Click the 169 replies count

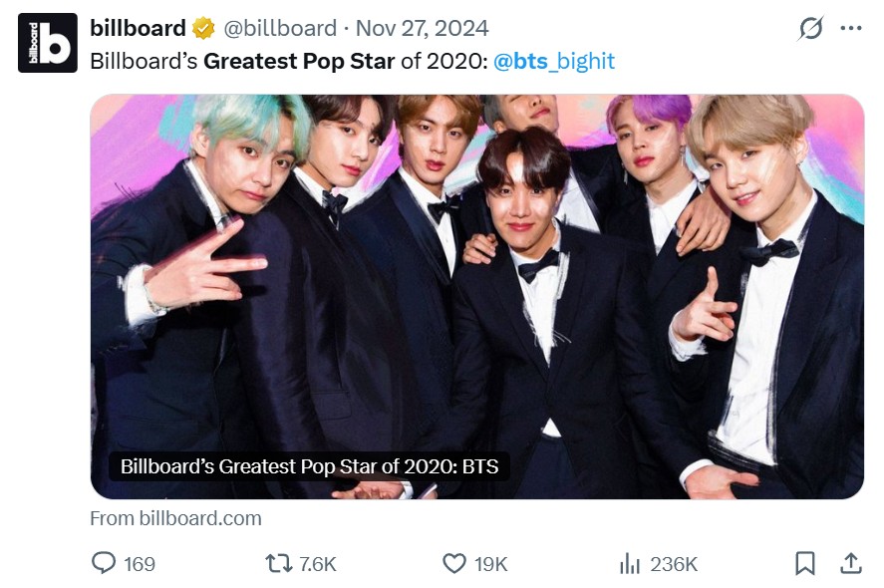click(140, 564)
